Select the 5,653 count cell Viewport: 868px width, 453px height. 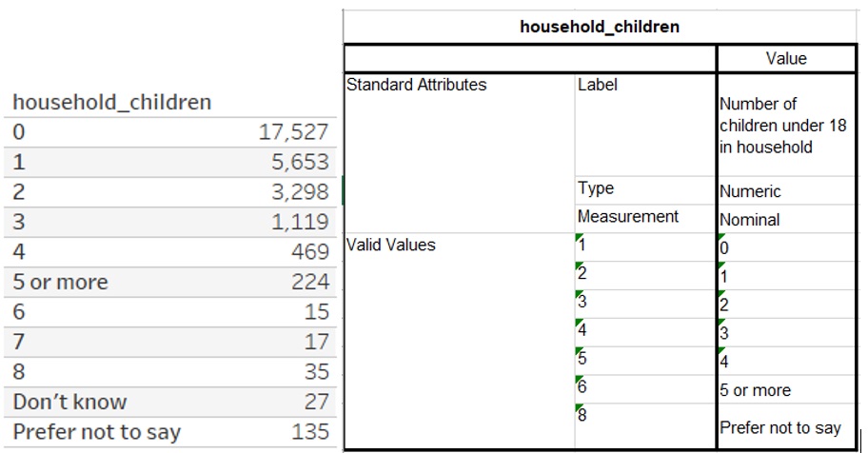pyautogui.click(x=300, y=163)
